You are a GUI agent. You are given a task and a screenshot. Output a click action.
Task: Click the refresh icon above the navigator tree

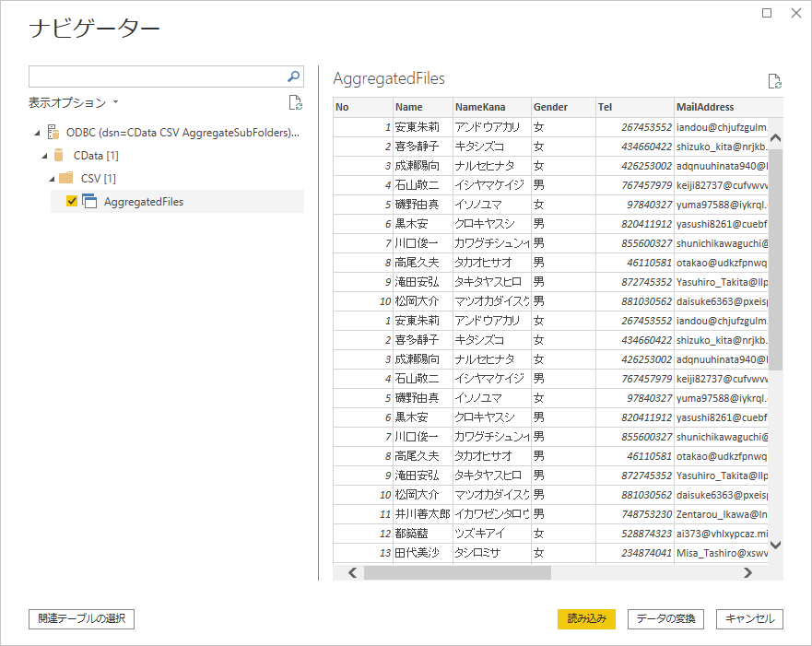pyautogui.click(x=295, y=102)
